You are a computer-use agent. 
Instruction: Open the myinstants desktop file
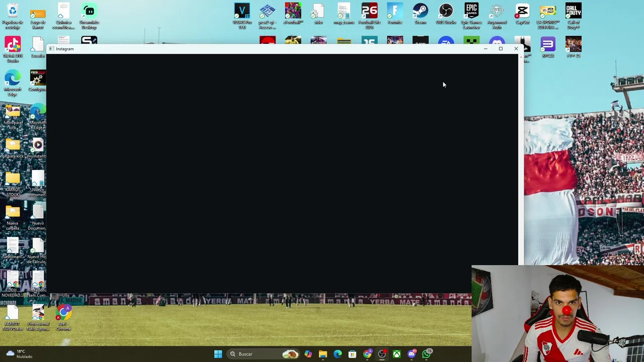tap(38, 148)
